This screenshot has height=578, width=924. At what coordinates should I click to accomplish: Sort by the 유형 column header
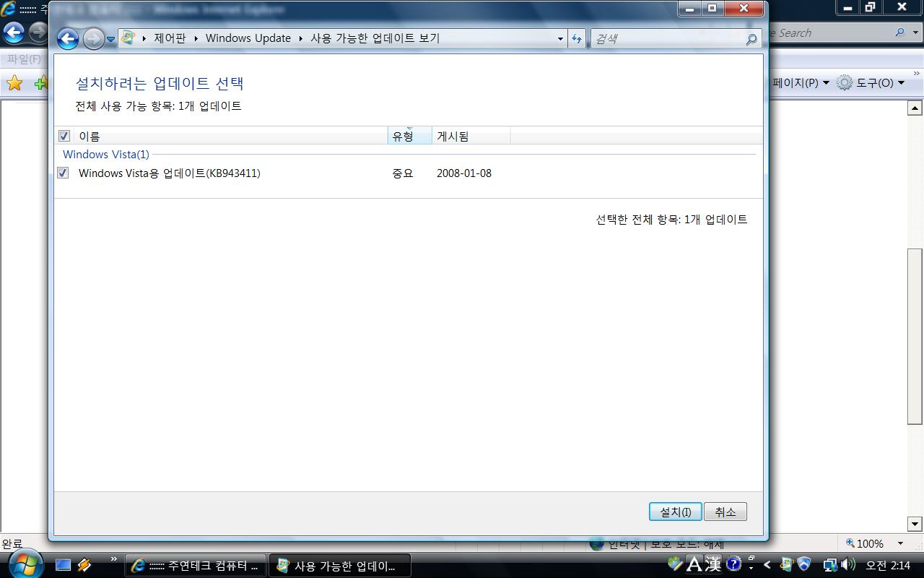point(410,136)
